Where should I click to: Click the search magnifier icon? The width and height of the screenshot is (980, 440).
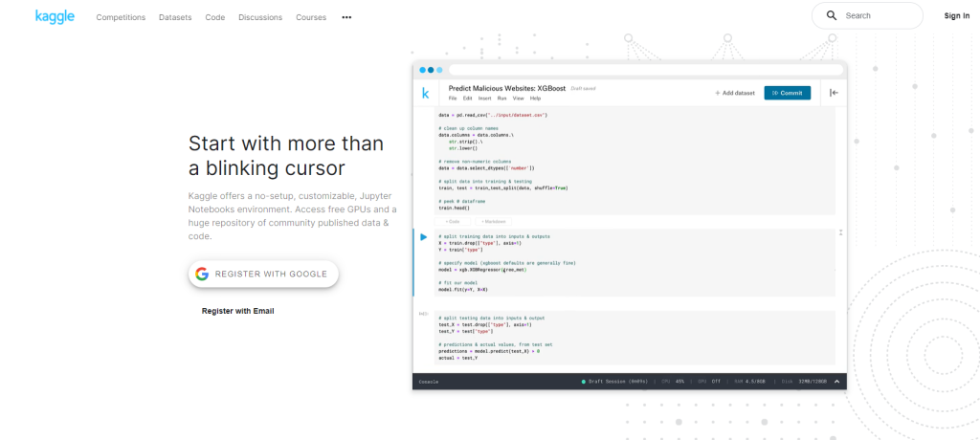point(832,15)
